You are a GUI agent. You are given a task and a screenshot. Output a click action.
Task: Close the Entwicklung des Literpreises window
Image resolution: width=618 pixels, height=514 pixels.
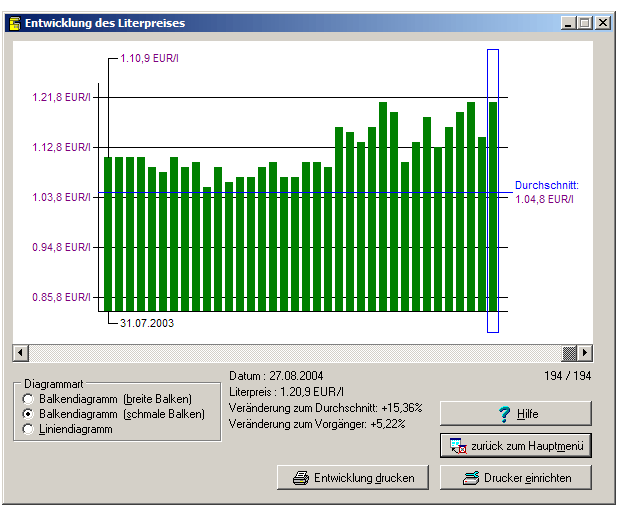pyautogui.click(x=603, y=23)
